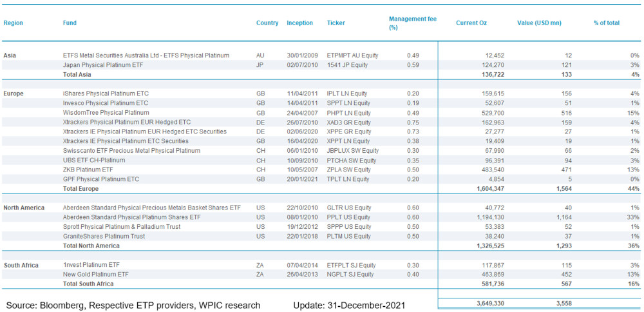Viewport: 644px width, 312px height.
Task: Click Xtrackers IE Physical Platinum EUR Hedged ETC Securities
Action: click(144, 132)
